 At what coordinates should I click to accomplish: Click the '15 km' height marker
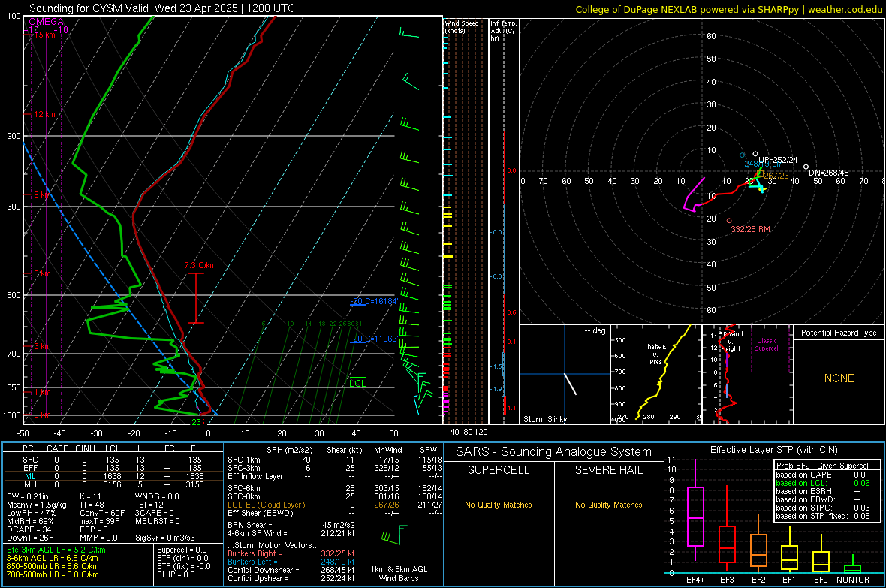point(44,35)
